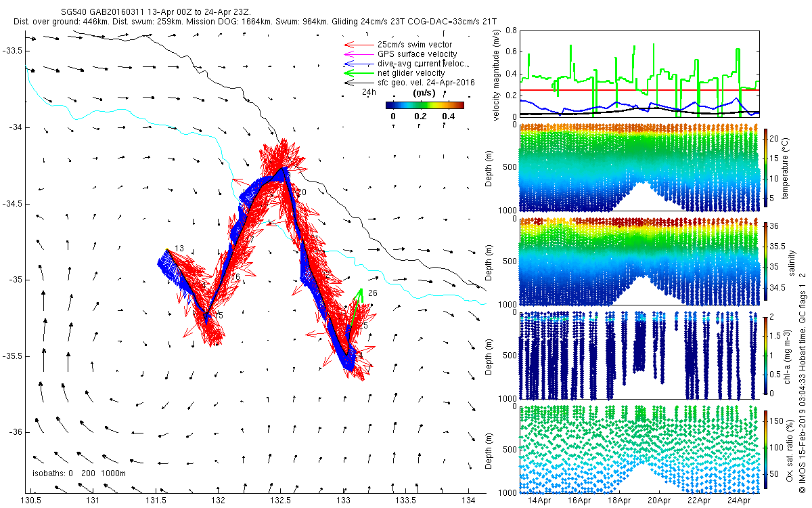Click the Ox. sat. ratio colorbar
Screen dimensions: 812x508
coord(766,449)
